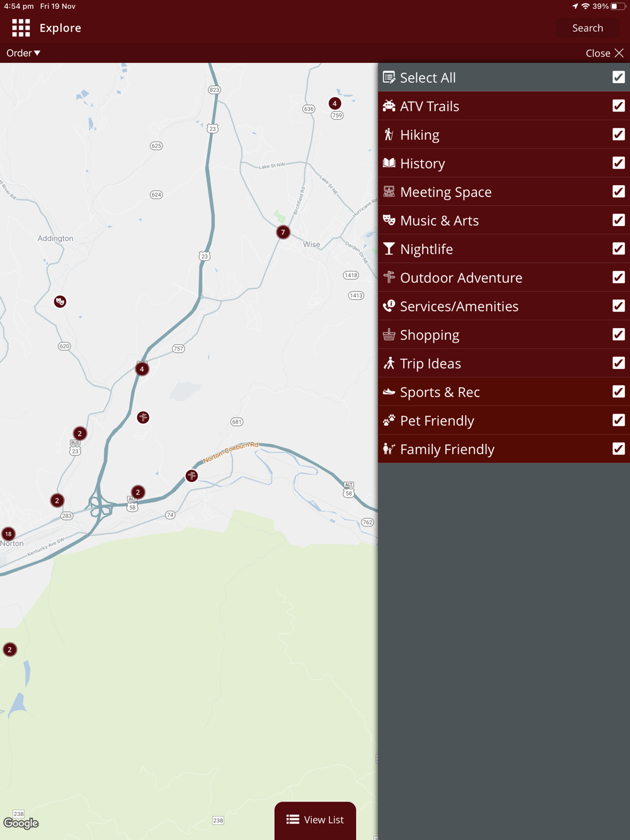Image resolution: width=630 pixels, height=840 pixels.
Task: Tap the Addington label on the map
Action: click(55, 238)
